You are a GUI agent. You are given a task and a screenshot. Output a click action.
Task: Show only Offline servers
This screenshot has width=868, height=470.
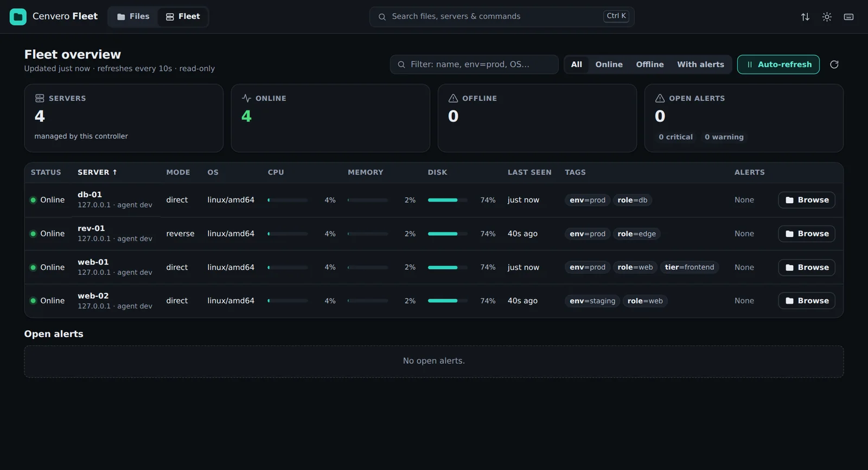point(650,65)
